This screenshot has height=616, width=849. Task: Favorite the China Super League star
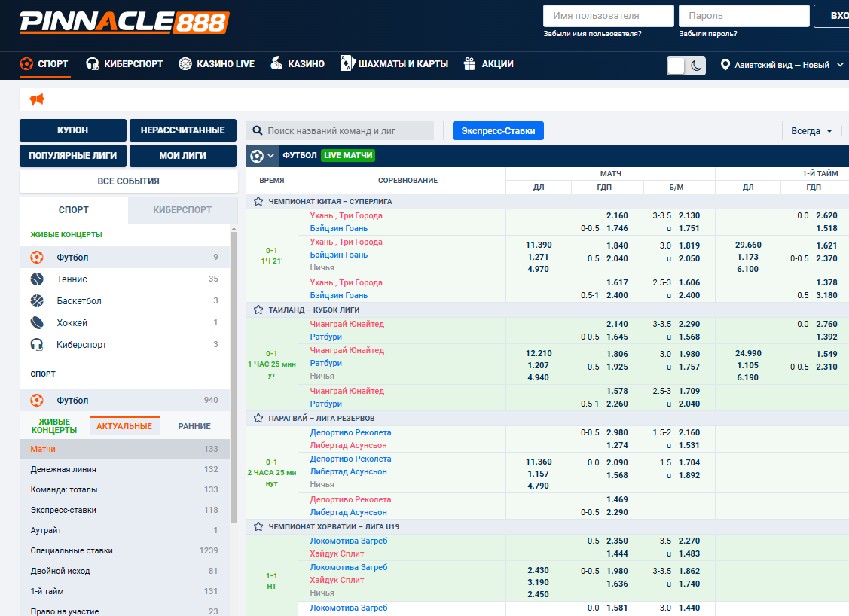[x=258, y=202]
